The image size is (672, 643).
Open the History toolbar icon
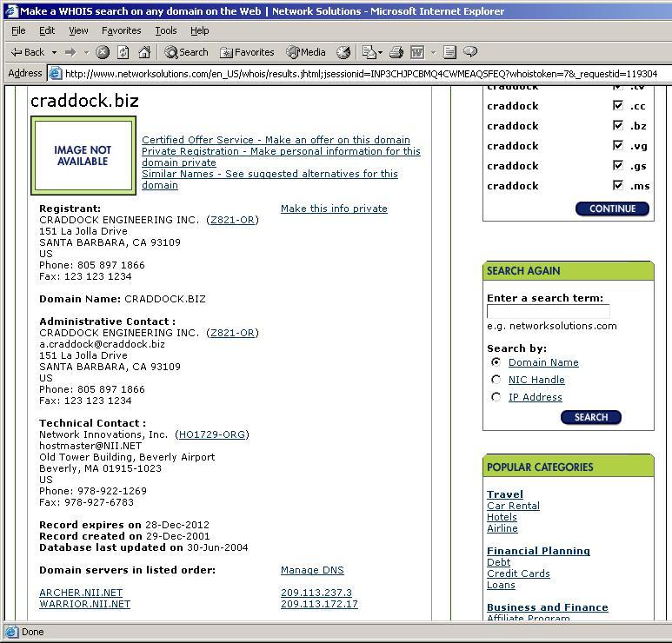[x=343, y=52]
